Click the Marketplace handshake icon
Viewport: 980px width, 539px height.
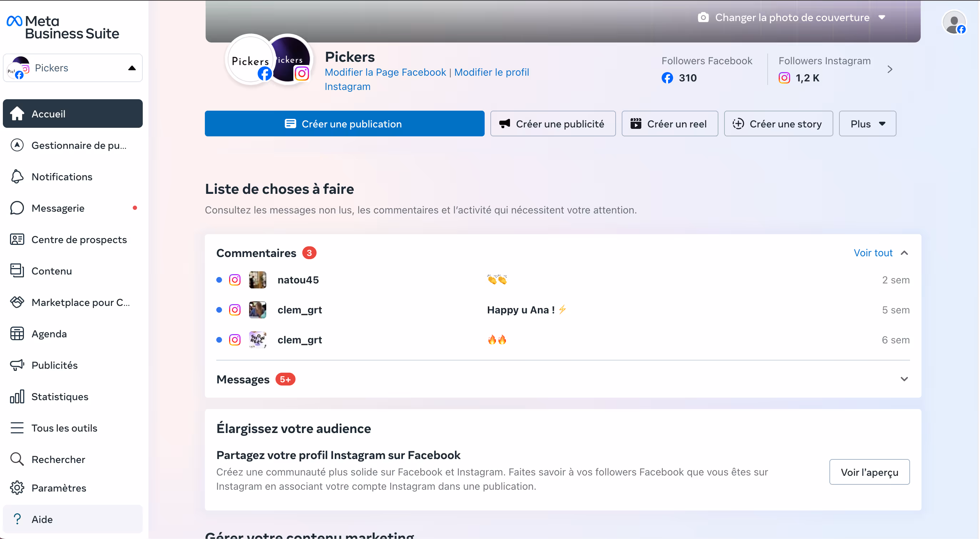pyautogui.click(x=17, y=302)
